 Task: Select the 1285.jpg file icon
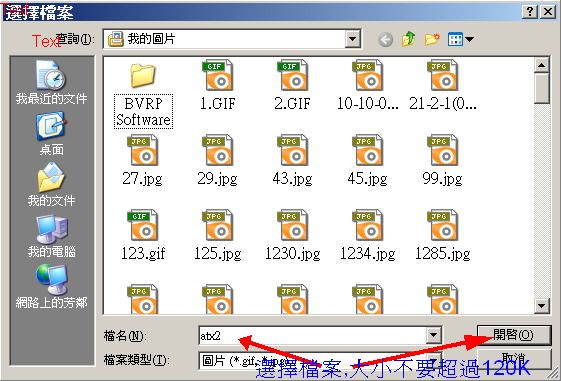pyautogui.click(x=443, y=225)
